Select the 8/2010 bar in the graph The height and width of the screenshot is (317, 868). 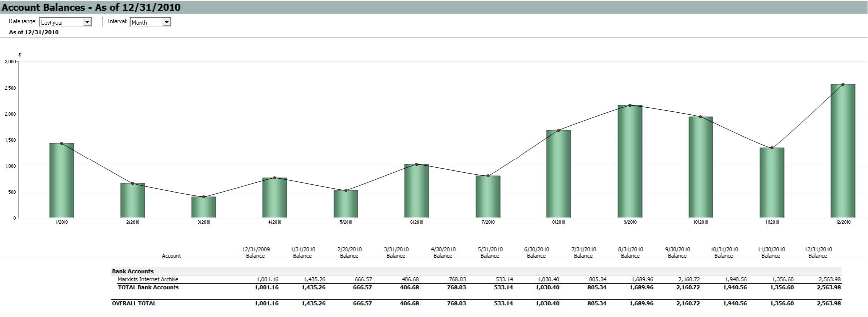coord(558,174)
